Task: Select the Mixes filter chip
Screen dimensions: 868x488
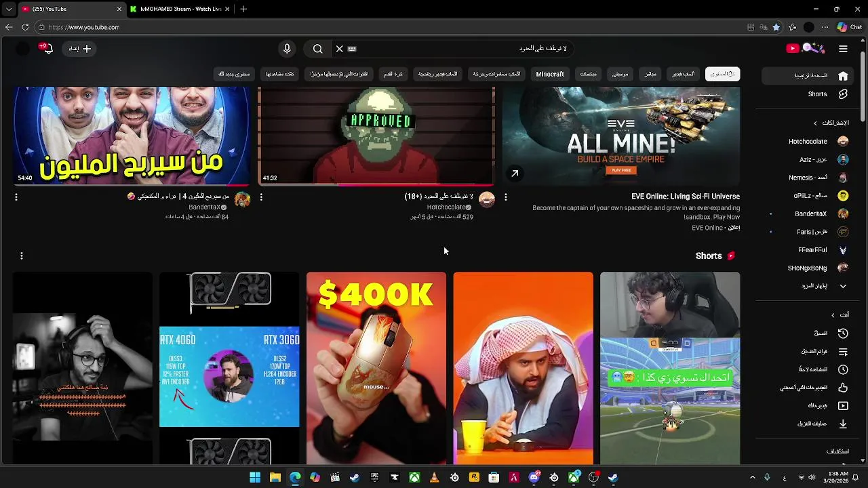Action: click(x=589, y=74)
